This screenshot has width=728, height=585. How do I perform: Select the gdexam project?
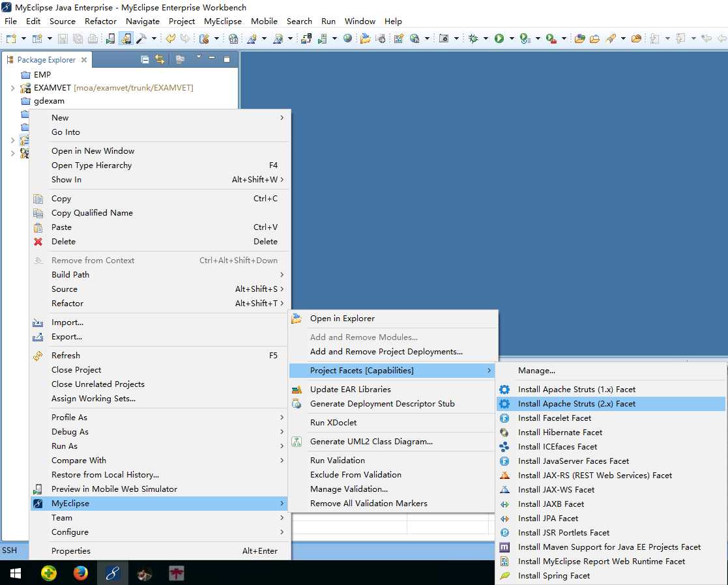click(x=49, y=101)
